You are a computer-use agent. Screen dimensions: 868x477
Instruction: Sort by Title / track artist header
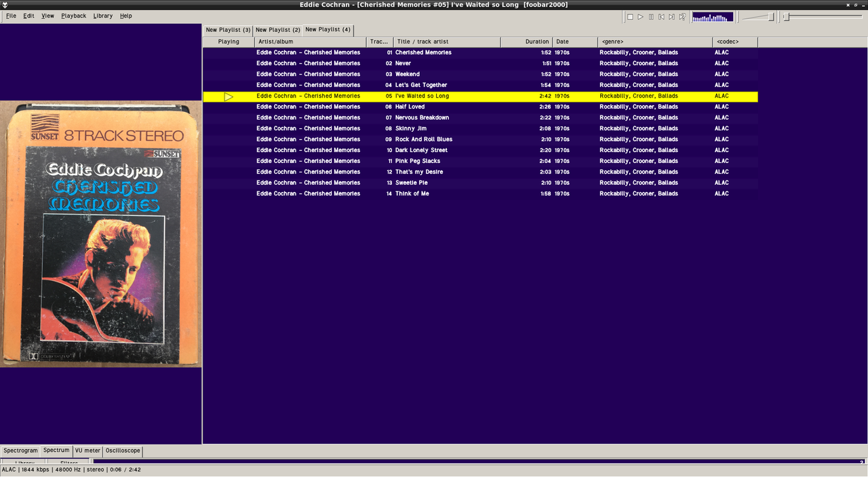(x=447, y=42)
